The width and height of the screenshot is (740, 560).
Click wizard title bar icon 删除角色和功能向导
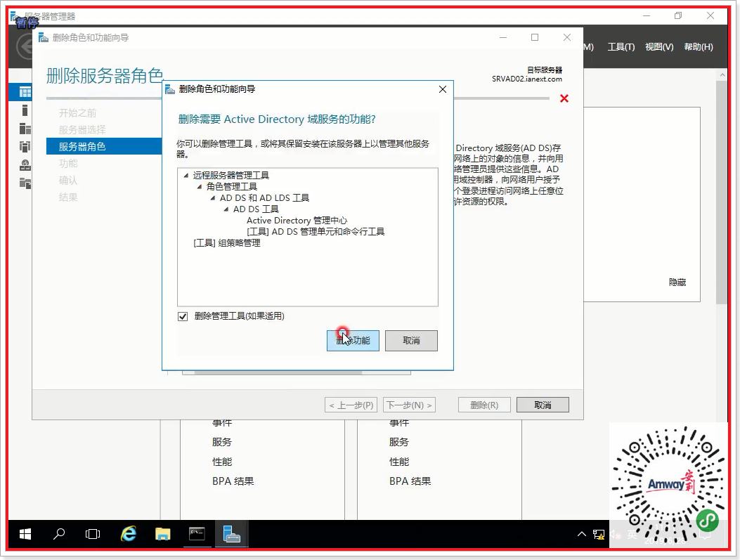point(44,38)
